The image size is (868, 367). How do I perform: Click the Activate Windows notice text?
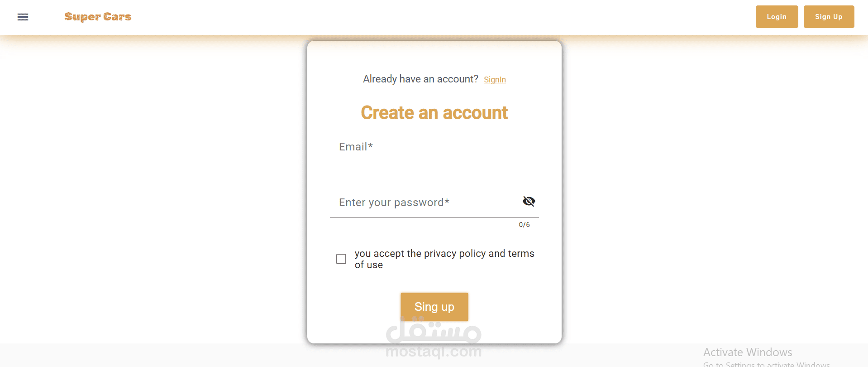pyautogui.click(x=748, y=353)
